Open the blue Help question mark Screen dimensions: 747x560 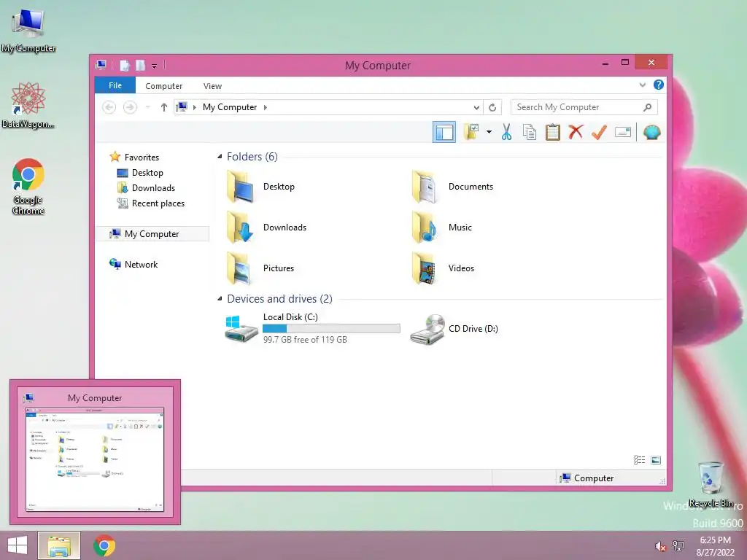[x=659, y=85]
